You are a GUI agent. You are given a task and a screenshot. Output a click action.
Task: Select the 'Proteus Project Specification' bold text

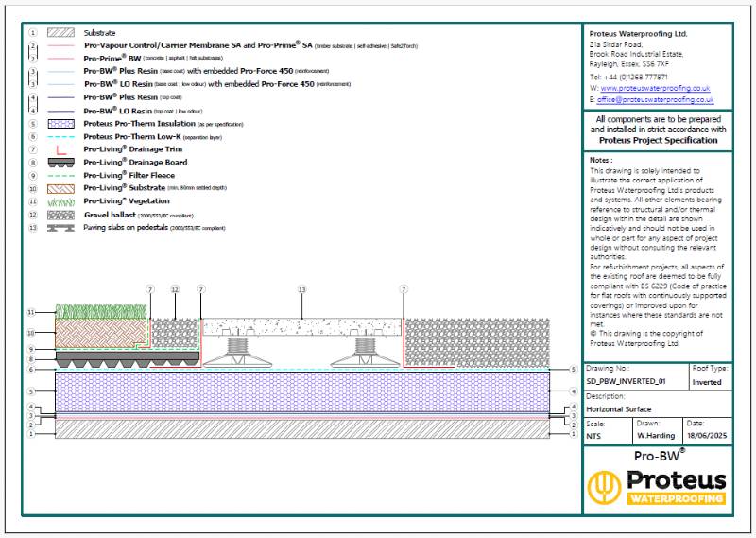click(658, 141)
